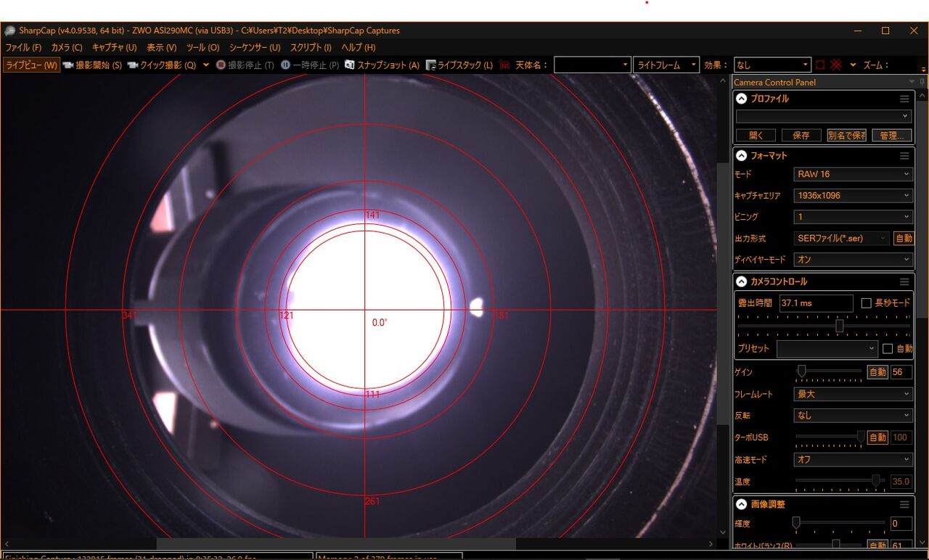Open the 画像調整 section options menu icon

click(904, 504)
